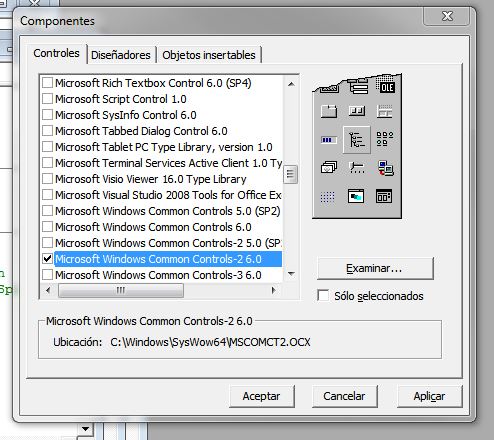
Task: Click the dropdown arrow below the dialog
Action: 86,429
